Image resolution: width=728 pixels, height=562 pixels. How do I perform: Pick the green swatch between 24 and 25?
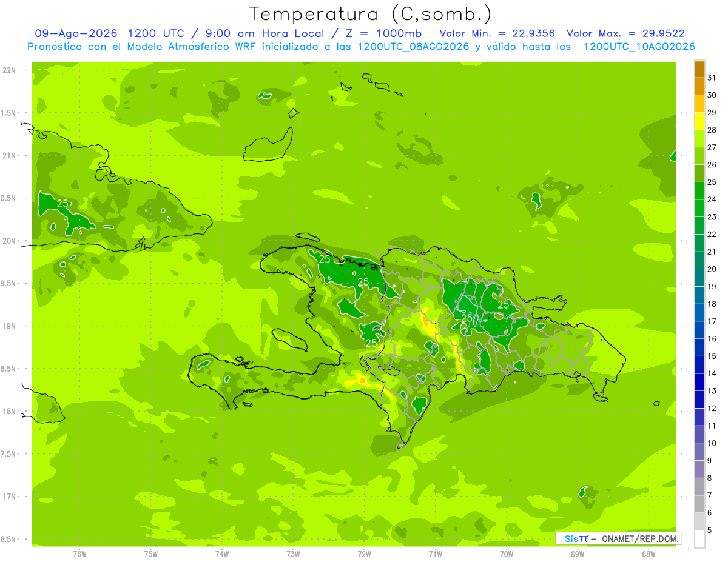click(699, 190)
